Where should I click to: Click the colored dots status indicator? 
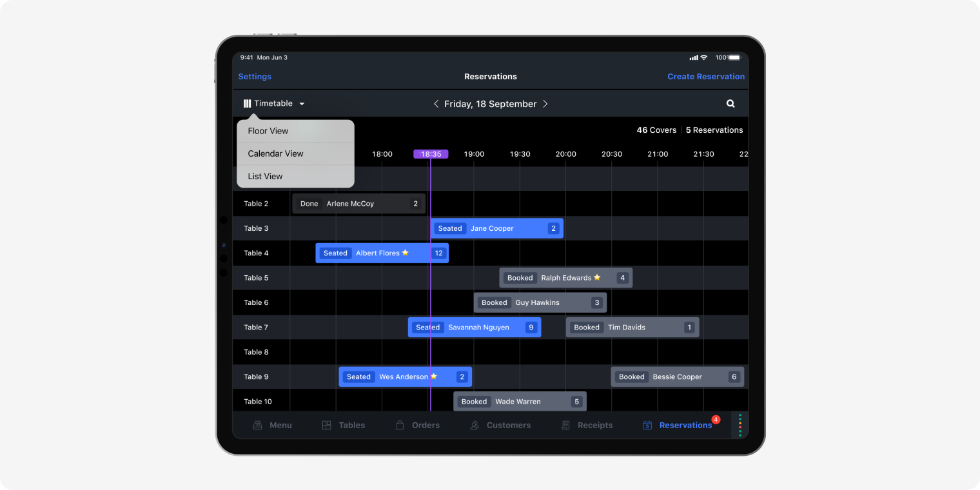(x=740, y=425)
